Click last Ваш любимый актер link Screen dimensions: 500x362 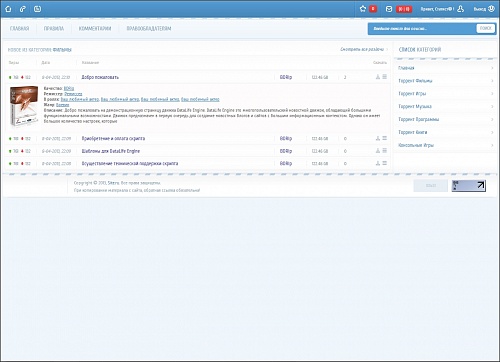(200, 99)
